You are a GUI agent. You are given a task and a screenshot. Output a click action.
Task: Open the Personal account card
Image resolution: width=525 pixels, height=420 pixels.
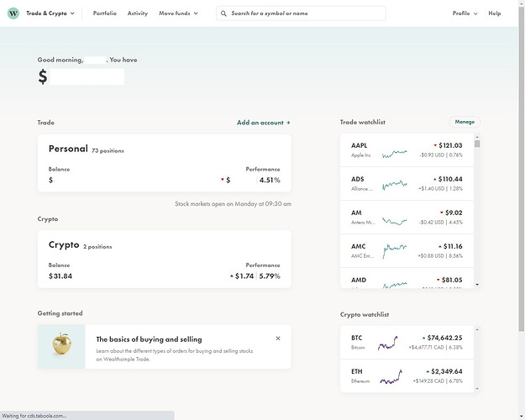[x=165, y=164]
